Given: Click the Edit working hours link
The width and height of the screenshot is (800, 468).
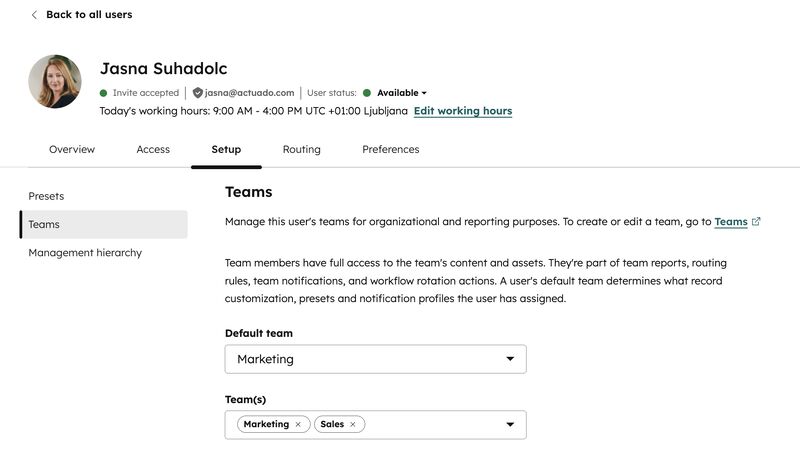Looking at the screenshot, I should coord(463,111).
